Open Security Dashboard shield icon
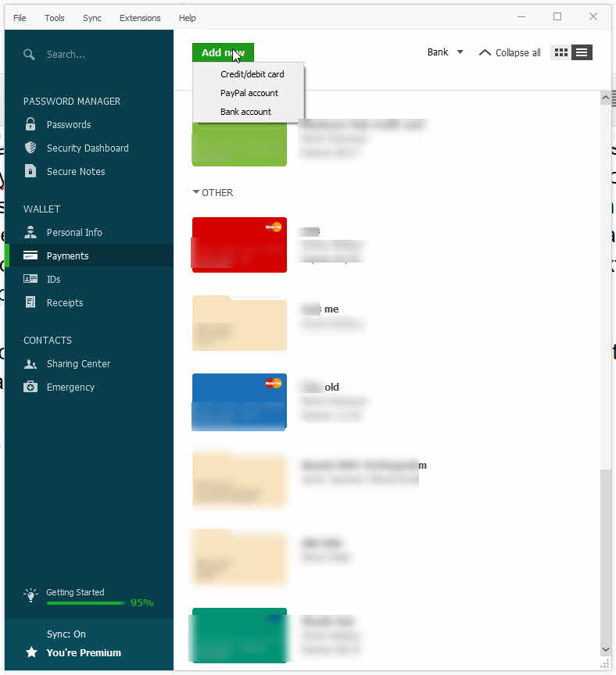Screen dimensions: 616x675 click(30, 148)
